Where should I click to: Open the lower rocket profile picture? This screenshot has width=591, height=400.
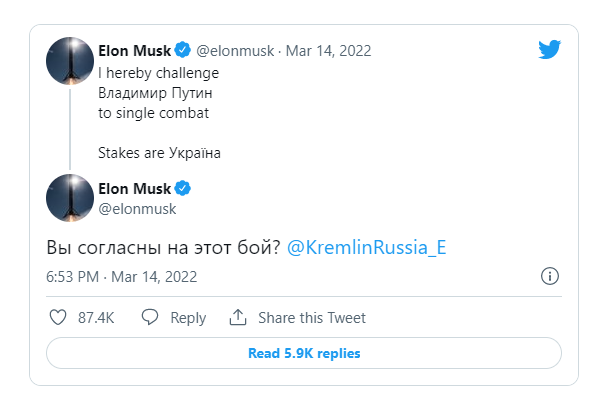70,198
